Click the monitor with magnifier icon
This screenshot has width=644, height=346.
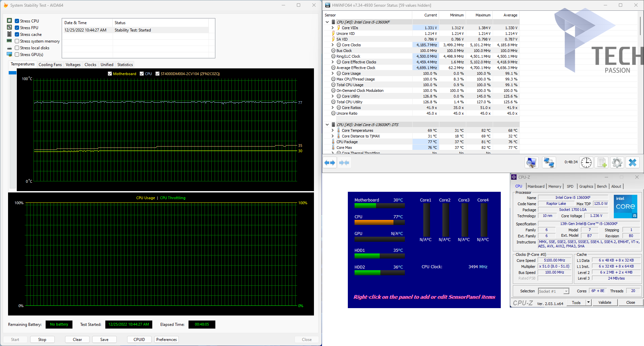(531, 163)
